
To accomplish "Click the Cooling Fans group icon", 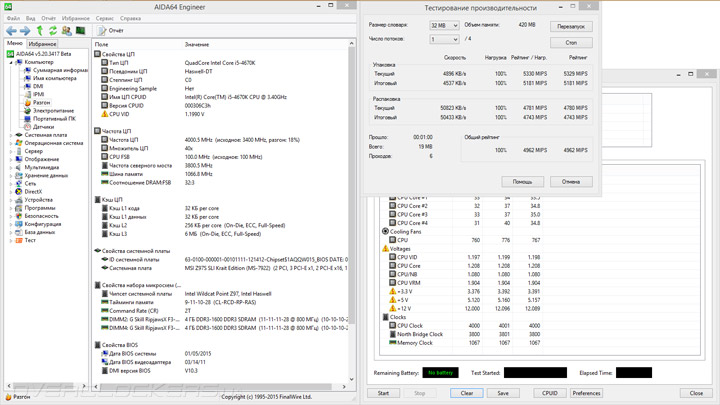I will [385, 231].
